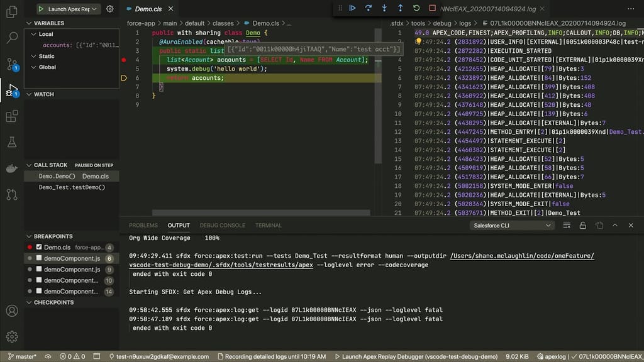The height and width of the screenshot is (362, 644).
Task: Open the Docker extension in the activity bar
Action: 13,168
